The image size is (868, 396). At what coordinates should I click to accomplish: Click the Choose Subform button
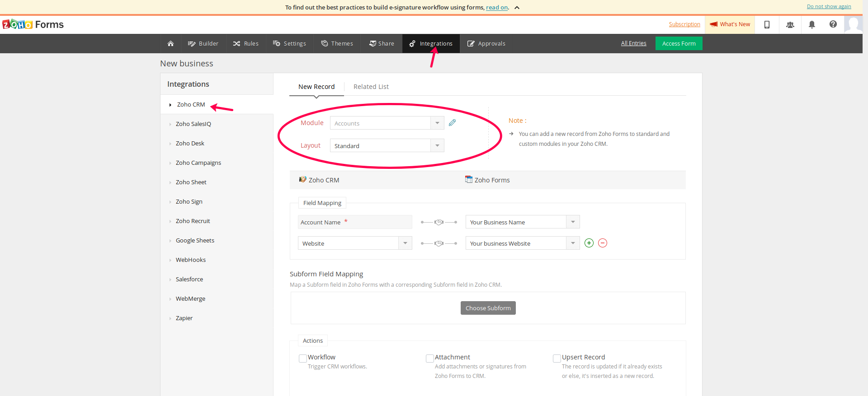click(x=488, y=308)
